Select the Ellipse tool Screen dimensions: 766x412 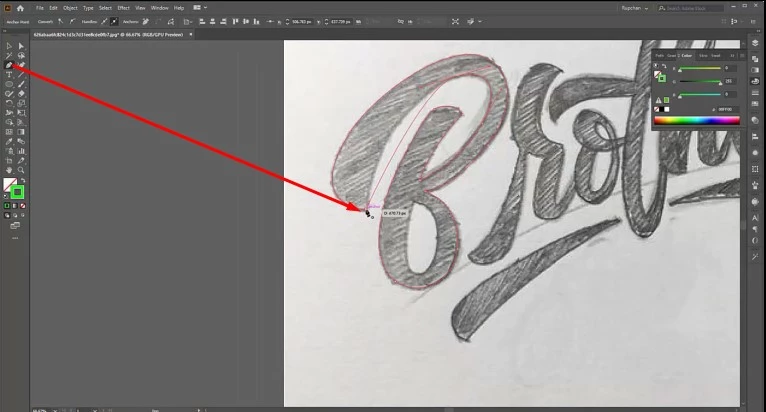(9, 84)
